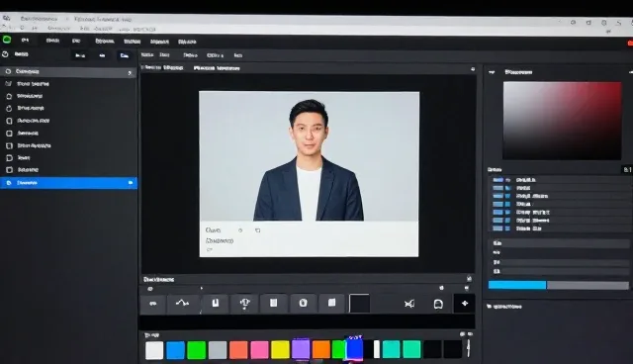Expand the gray highlighted top row's chevron

tap(130, 73)
